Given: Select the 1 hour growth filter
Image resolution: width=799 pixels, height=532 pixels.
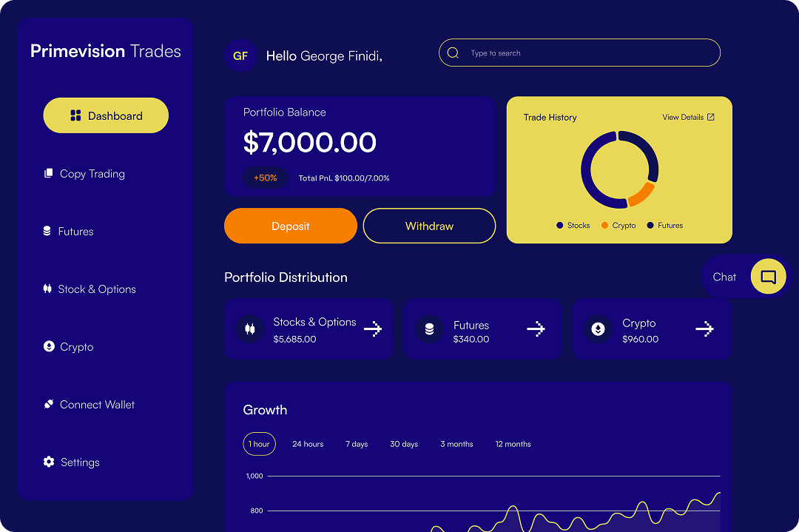Looking at the screenshot, I should tap(259, 443).
